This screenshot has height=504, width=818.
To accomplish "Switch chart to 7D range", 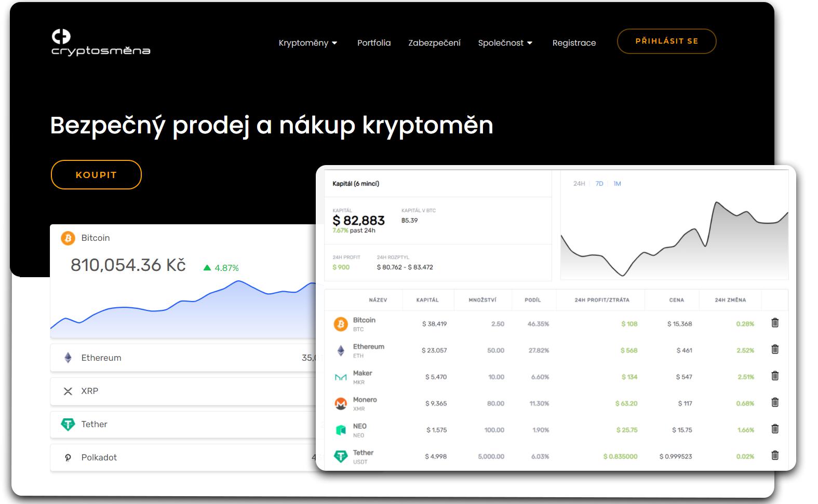I will (x=599, y=183).
